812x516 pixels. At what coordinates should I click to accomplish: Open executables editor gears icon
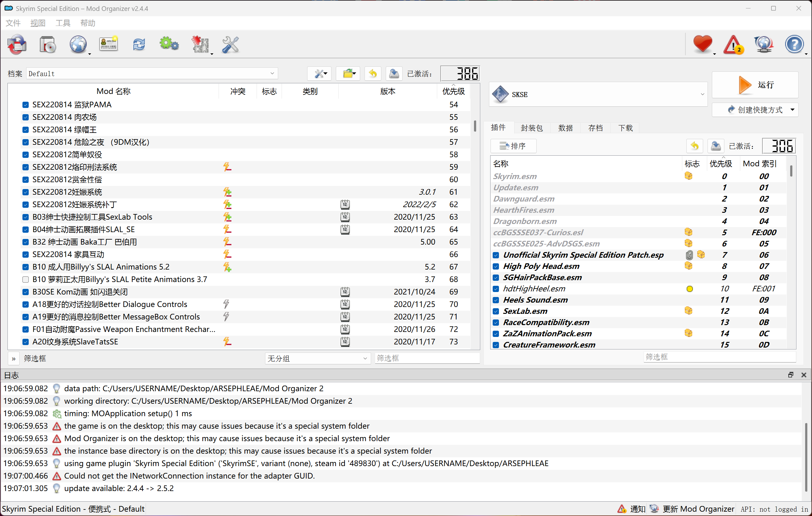coord(169,44)
